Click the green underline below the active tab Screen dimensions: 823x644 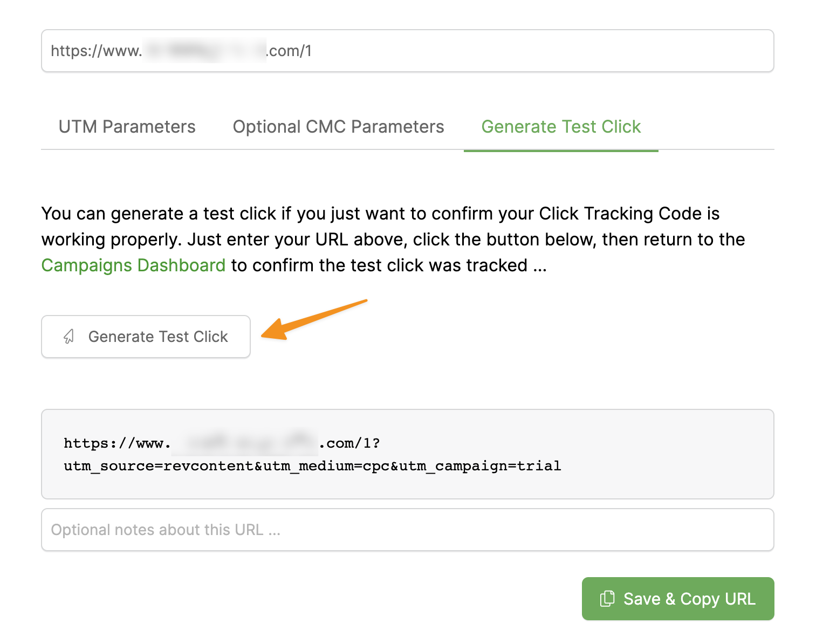561,150
